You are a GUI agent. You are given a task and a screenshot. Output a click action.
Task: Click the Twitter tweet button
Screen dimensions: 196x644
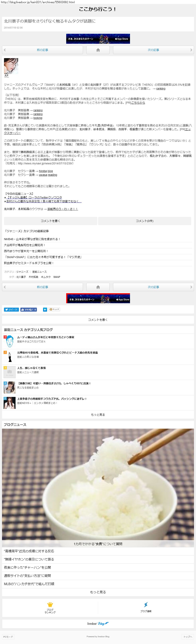coord(11,309)
